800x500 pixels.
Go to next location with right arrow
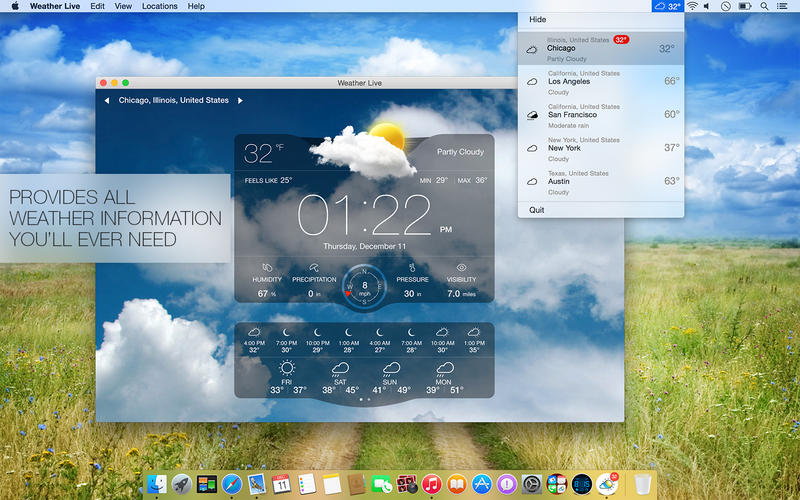click(x=241, y=101)
